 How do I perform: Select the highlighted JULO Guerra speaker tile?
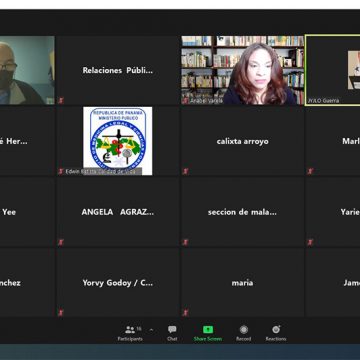point(333,70)
